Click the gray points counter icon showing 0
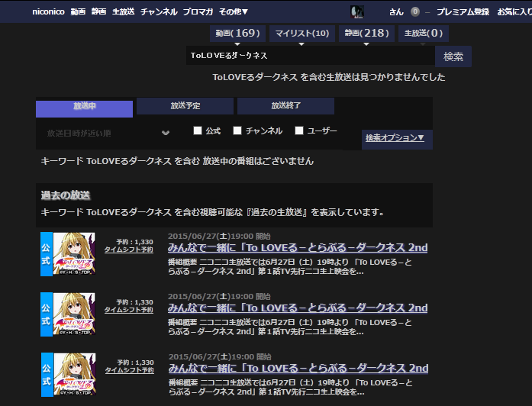The height and width of the screenshot is (406, 532). click(415, 12)
